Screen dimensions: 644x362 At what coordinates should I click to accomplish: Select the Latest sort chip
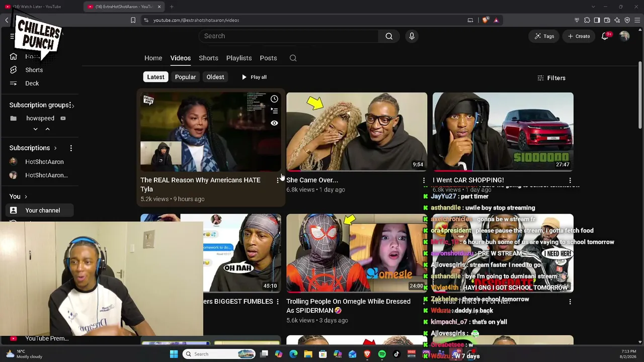[155, 77]
